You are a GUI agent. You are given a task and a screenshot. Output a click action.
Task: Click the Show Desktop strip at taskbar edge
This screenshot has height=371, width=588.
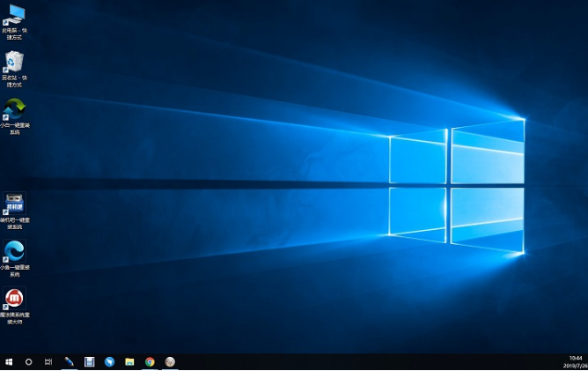tap(586, 362)
